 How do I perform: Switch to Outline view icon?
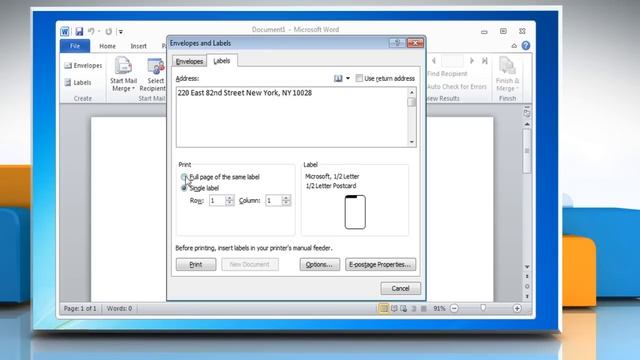[414, 309]
